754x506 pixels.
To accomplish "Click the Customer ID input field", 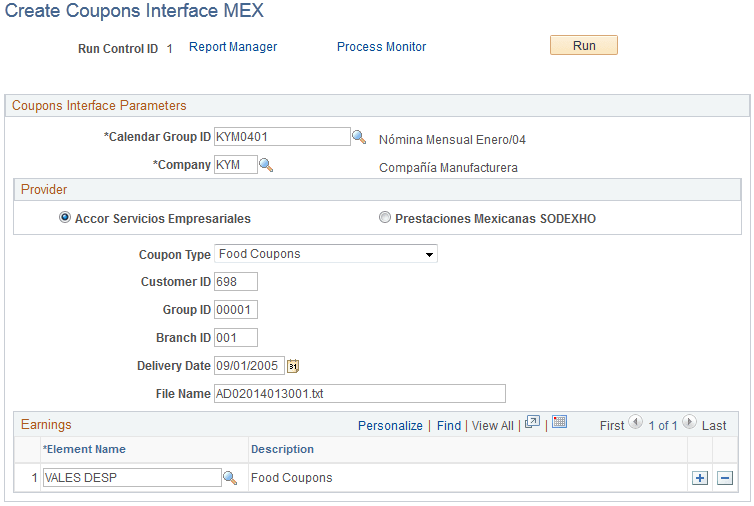I will (236, 282).
